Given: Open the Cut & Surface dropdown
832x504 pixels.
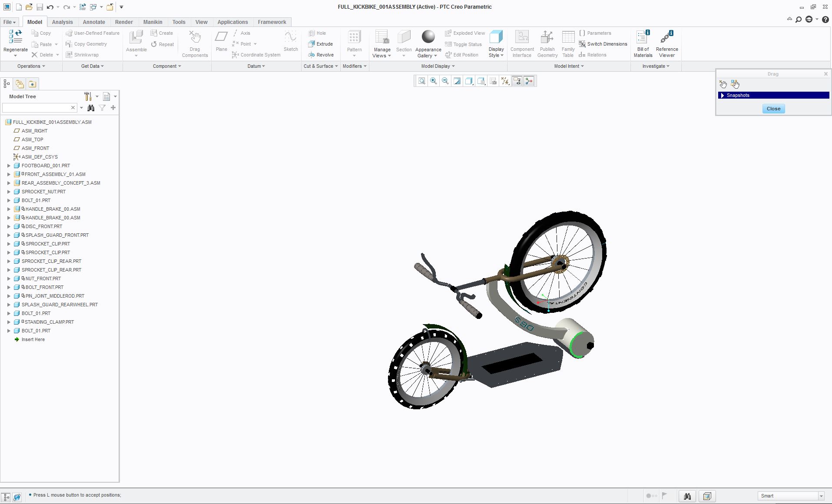Looking at the screenshot, I should pyautogui.click(x=321, y=66).
